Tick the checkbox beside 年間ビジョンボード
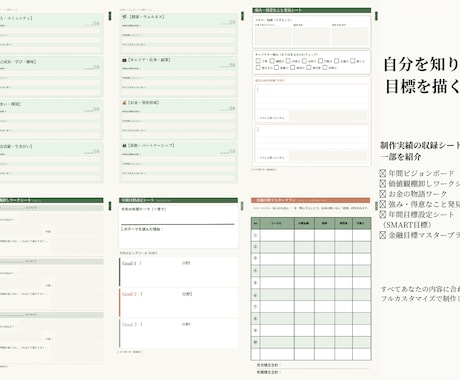Image resolution: width=460 pixels, height=380 pixels. point(383,173)
